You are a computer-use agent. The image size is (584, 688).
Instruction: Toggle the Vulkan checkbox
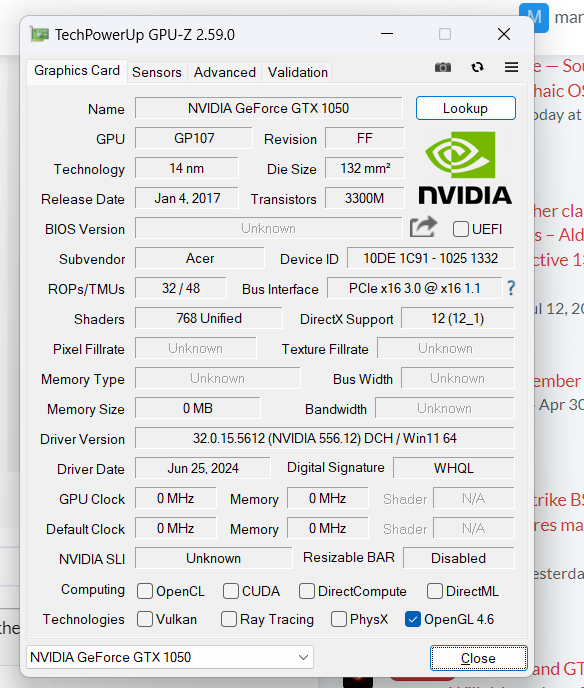click(x=145, y=619)
